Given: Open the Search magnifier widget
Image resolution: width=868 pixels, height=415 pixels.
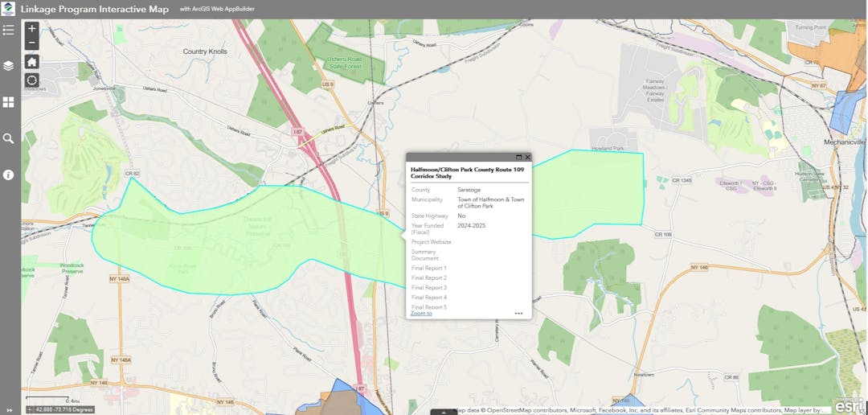Looking at the screenshot, I should pos(9,138).
